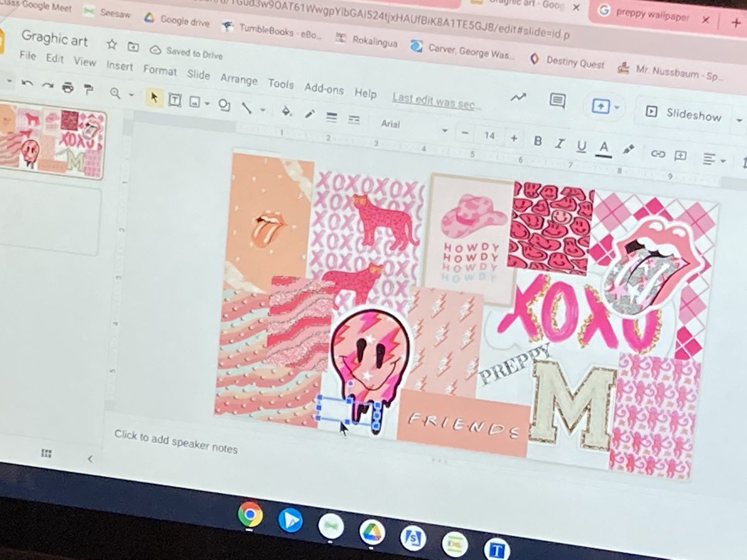
Task: Open the Insert menu
Action: click(x=120, y=65)
